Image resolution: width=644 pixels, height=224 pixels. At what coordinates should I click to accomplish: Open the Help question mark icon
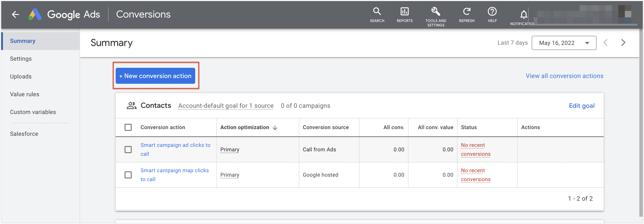tap(492, 11)
